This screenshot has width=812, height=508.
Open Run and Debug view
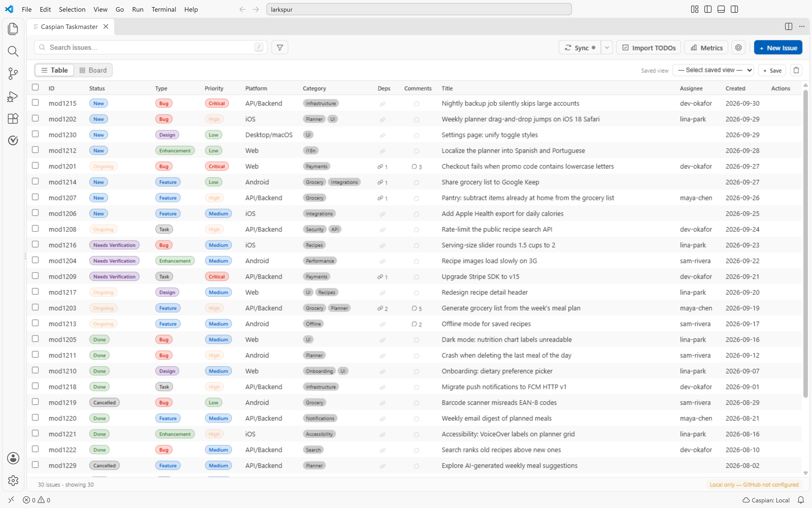point(13,97)
